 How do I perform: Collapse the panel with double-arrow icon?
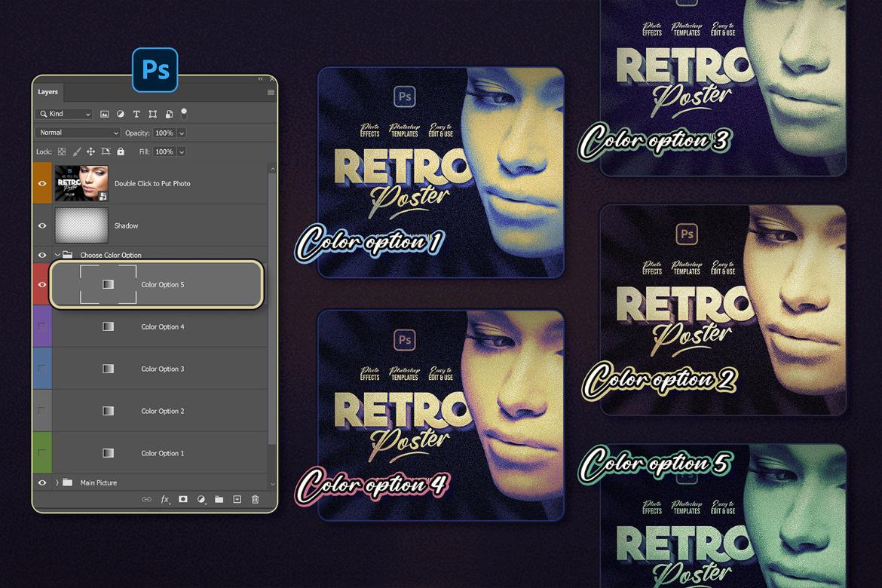260,79
